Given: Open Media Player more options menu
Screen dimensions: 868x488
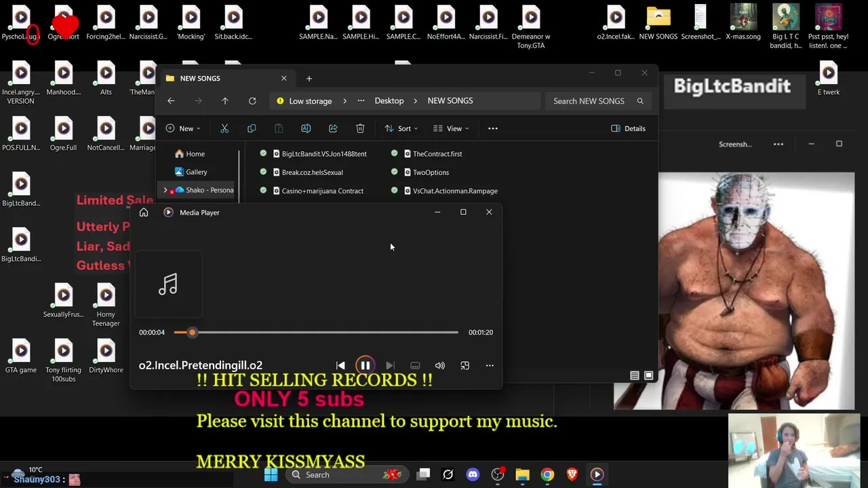Looking at the screenshot, I should point(490,365).
